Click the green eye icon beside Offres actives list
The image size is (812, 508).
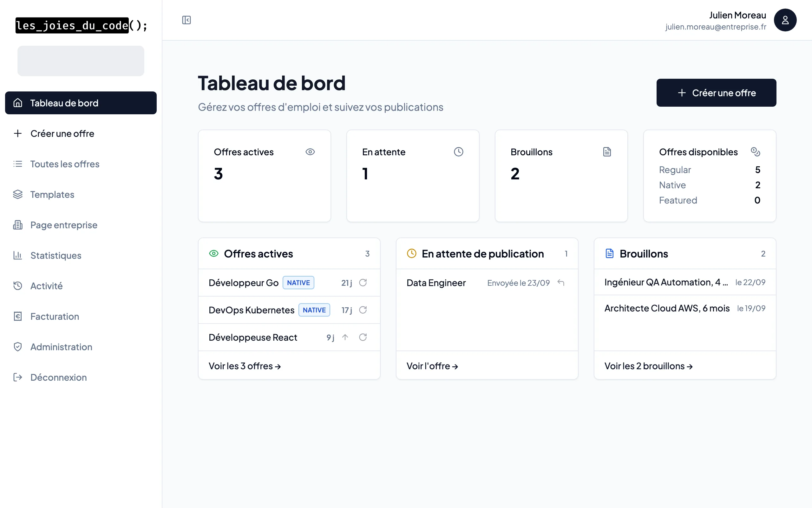click(x=214, y=253)
